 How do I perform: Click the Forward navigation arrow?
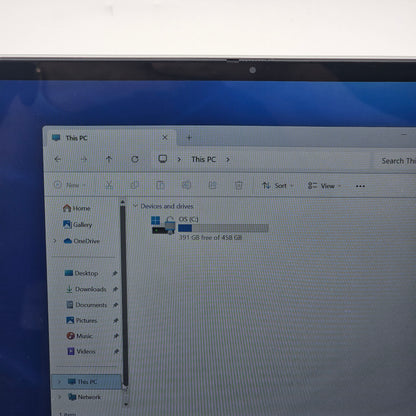[x=83, y=159]
